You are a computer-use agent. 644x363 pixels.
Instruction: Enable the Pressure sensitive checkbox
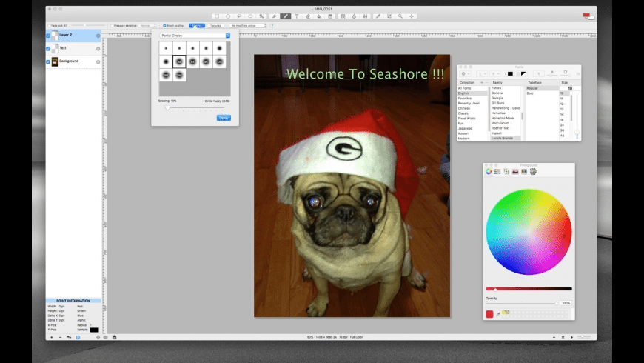pos(112,25)
